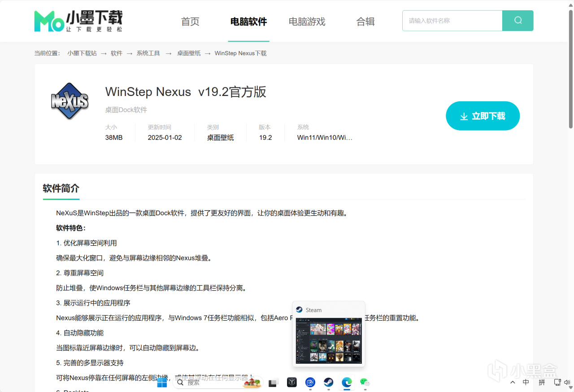
Task: Open the 首页 navigation tab
Action: pyautogui.click(x=190, y=22)
